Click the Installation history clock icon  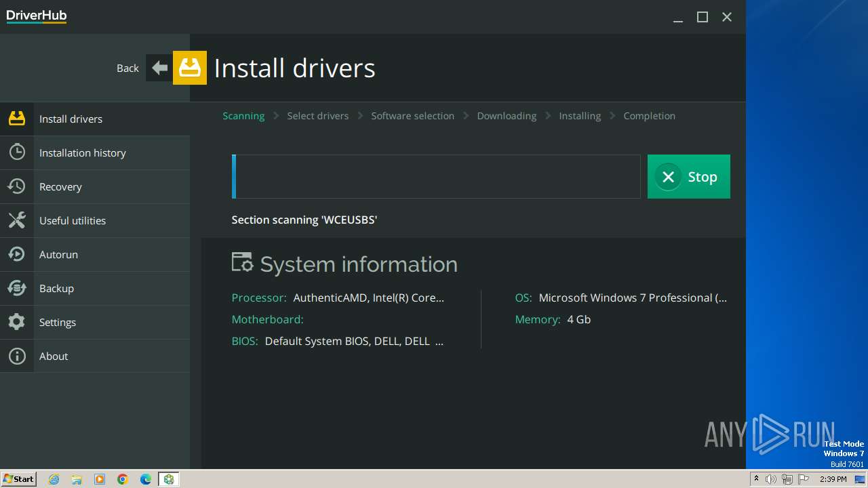[x=17, y=152]
